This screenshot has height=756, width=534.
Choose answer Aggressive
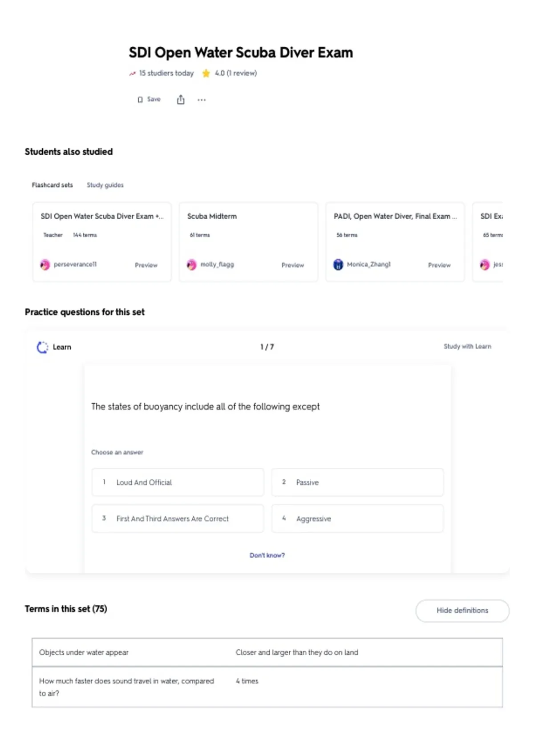tap(357, 519)
